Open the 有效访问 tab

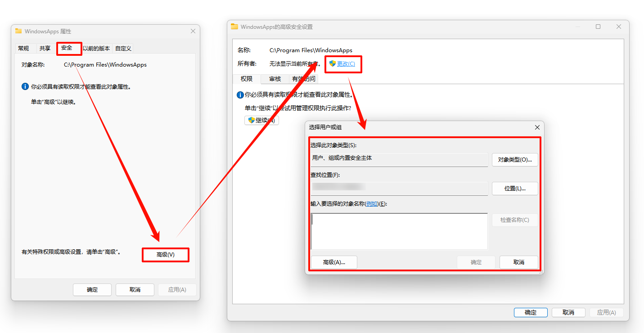click(303, 79)
